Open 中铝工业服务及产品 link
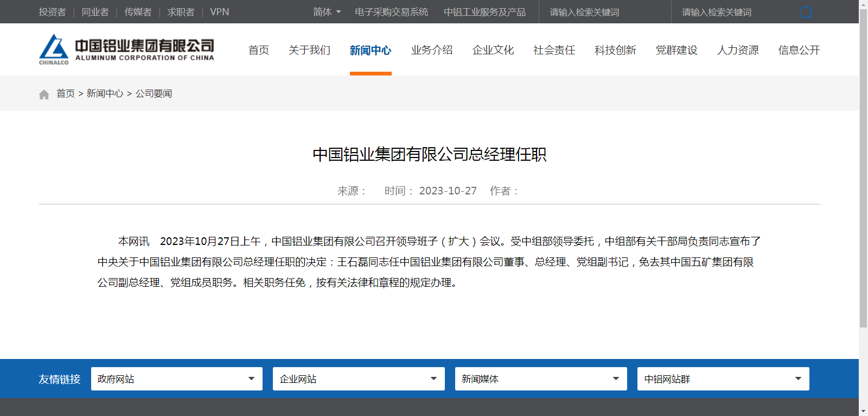Viewport: 868px width, 416px height. tap(484, 12)
